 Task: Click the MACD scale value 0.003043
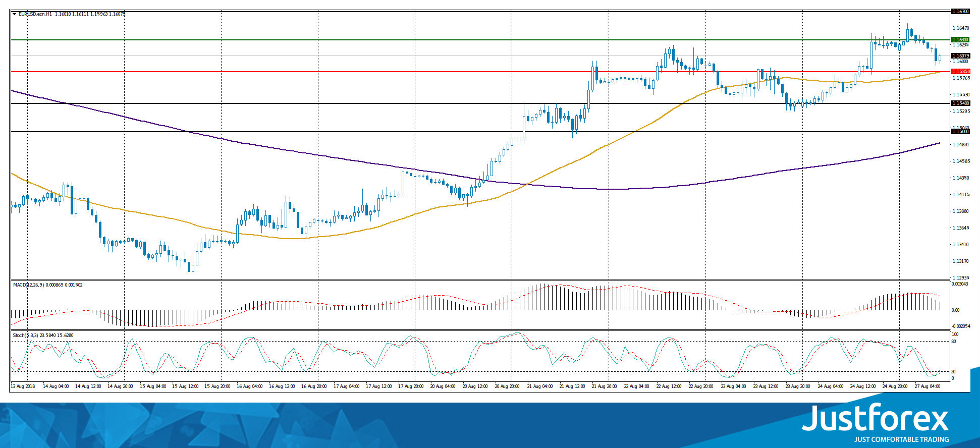[960, 284]
